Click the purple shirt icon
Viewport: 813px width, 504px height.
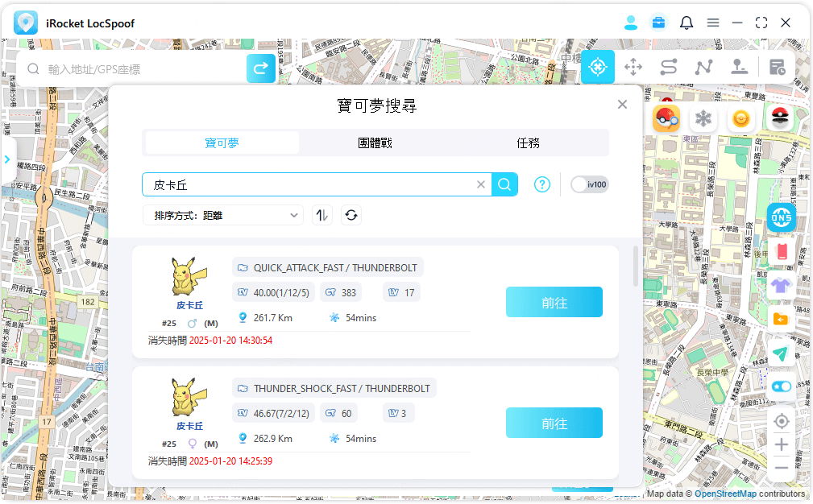click(x=781, y=285)
